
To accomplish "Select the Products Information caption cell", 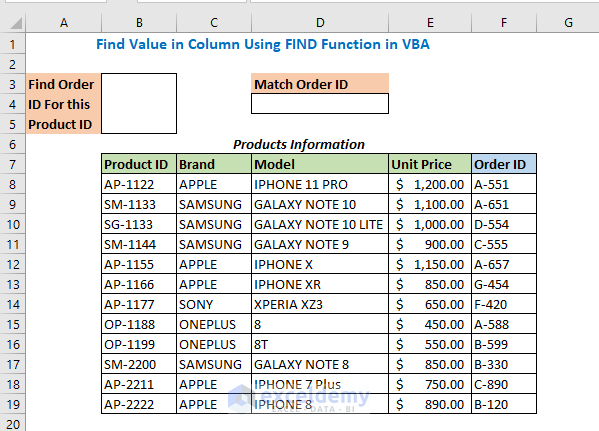I will [299, 144].
